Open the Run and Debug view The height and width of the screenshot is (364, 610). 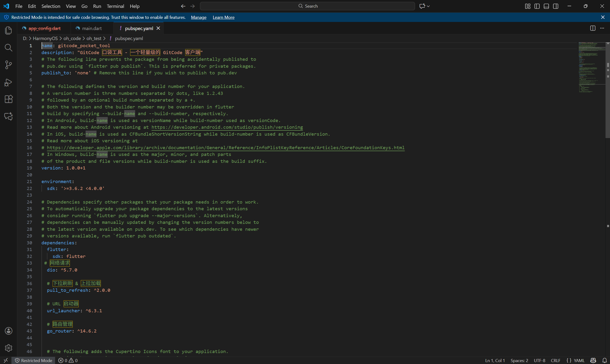pyautogui.click(x=8, y=82)
